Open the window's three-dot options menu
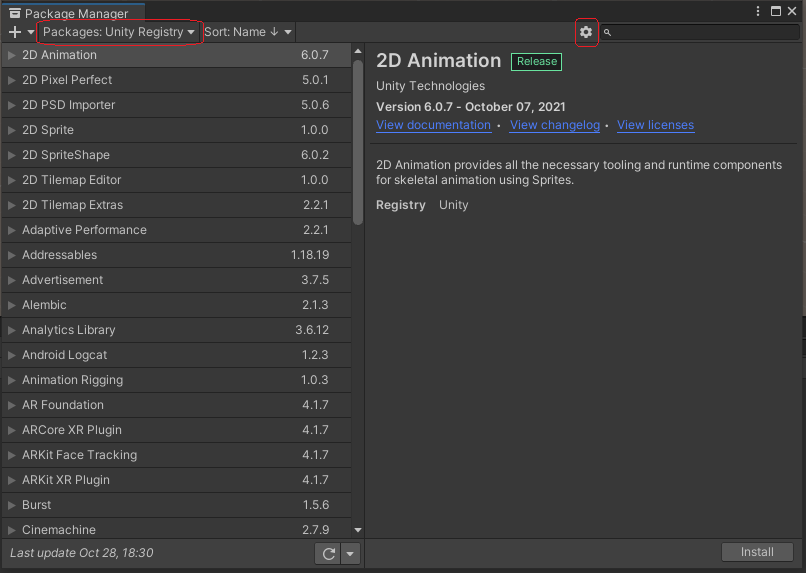This screenshot has width=806, height=573. tap(758, 11)
